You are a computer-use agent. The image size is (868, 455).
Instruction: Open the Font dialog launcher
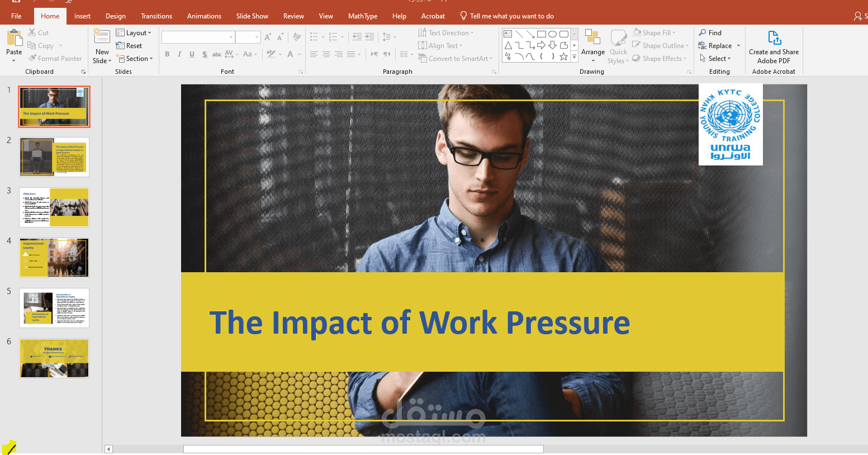tap(301, 72)
